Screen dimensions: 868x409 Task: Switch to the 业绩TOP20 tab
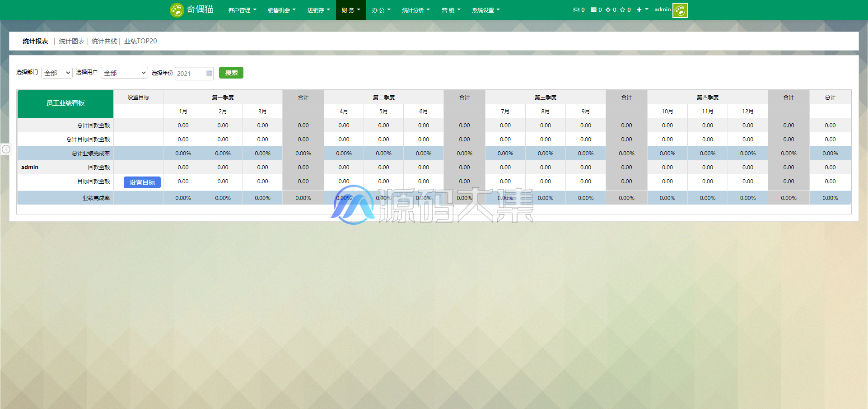point(140,41)
